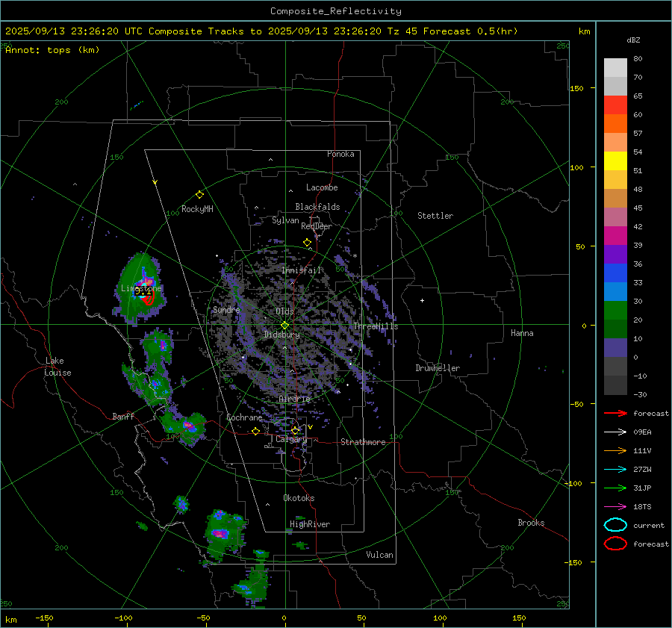
Task: Select the orange 111V track arrow
Action: (x=615, y=450)
